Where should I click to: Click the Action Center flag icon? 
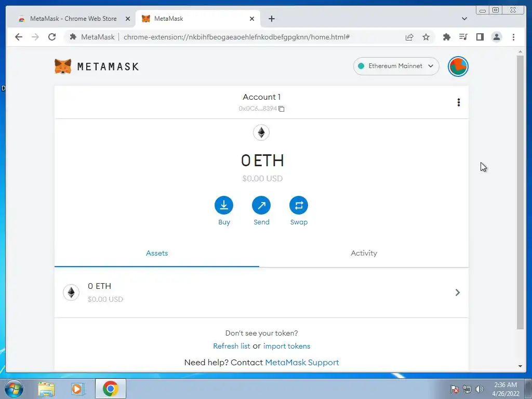click(455, 389)
